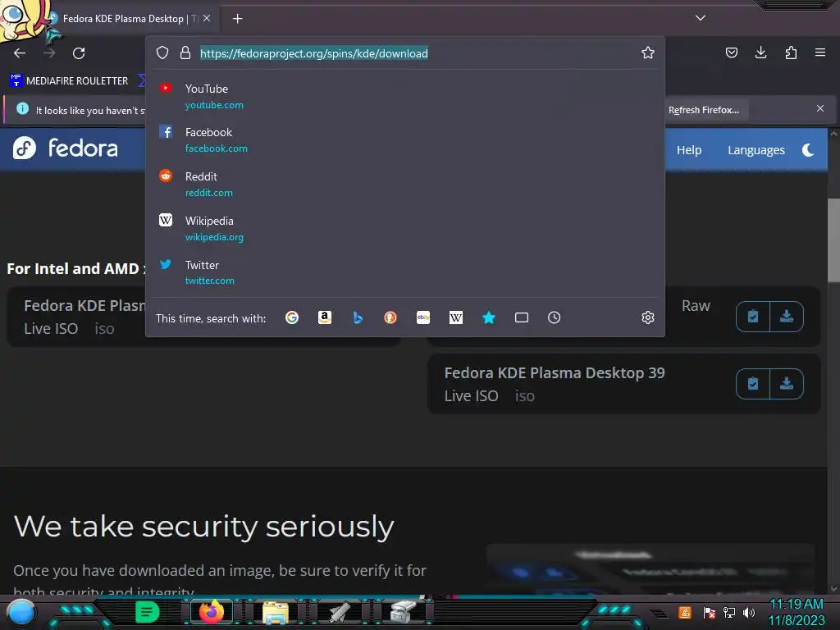Search this time with eBay
Image resolution: width=840 pixels, height=630 pixels.
click(x=423, y=317)
